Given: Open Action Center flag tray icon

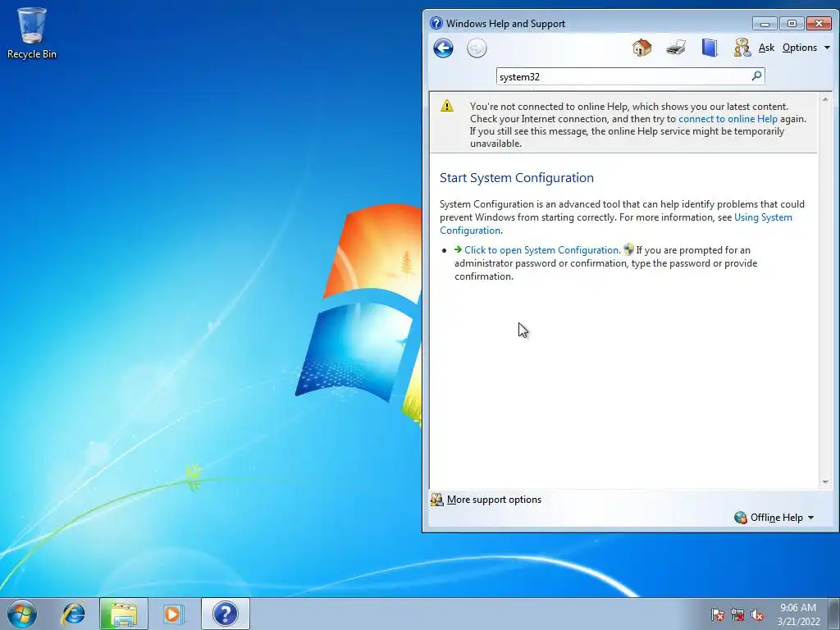Looking at the screenshot, I should (x=718, y=615).
